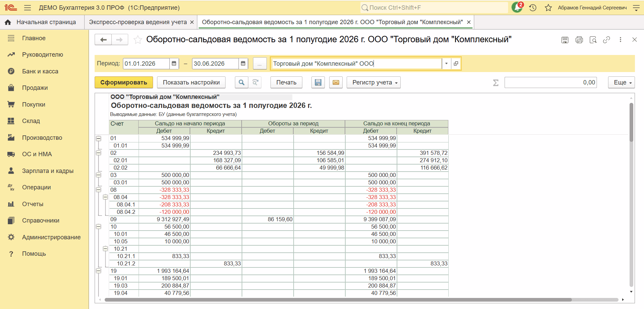Click the Home icon on start tab
The width and height of the screenshot is (644, 309).
[x=8, y=22]
